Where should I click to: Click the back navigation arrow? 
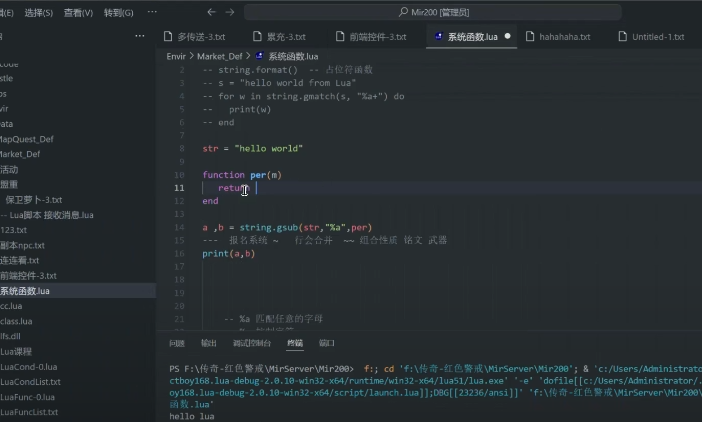tap(211, 12)
